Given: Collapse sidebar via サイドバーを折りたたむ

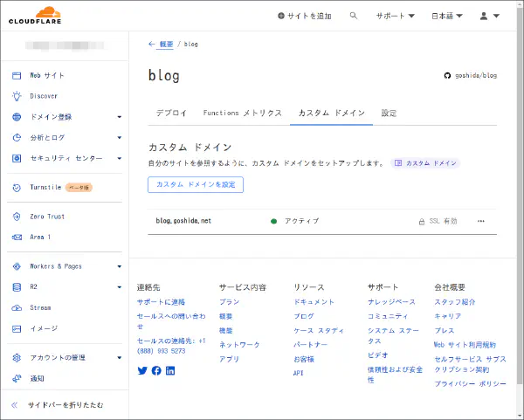Looking at the screenshot, I should click(65, 405).
